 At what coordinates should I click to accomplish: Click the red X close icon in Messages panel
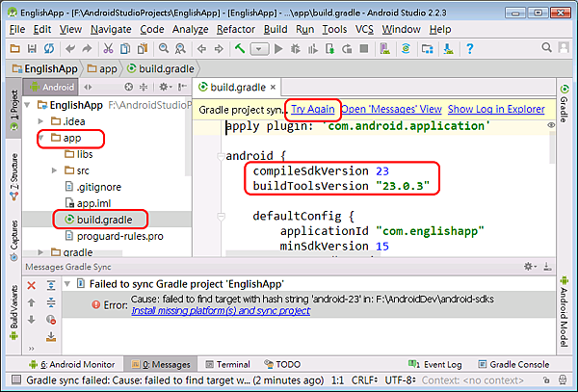[32, 285]
